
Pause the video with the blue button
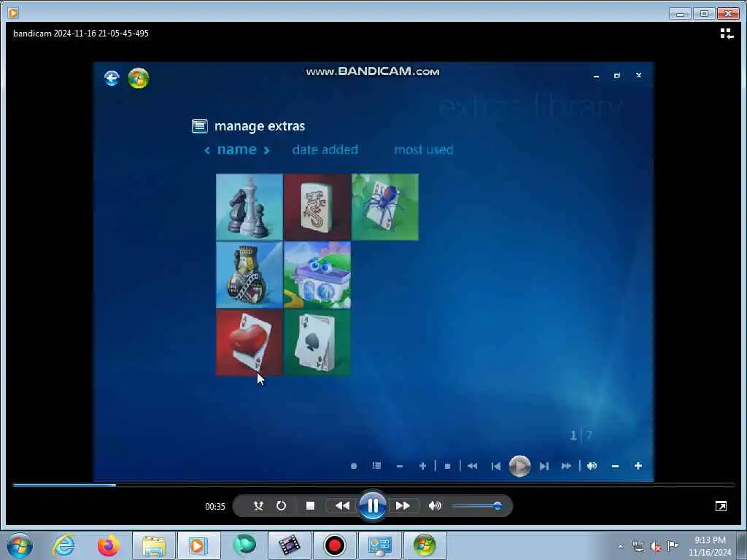tap(373, 505)
